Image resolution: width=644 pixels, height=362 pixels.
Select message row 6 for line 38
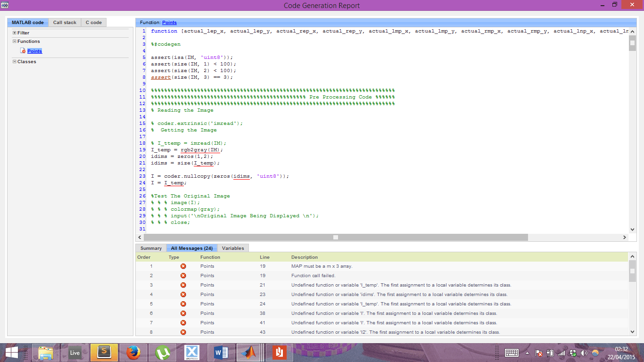(x=382, y=313)
